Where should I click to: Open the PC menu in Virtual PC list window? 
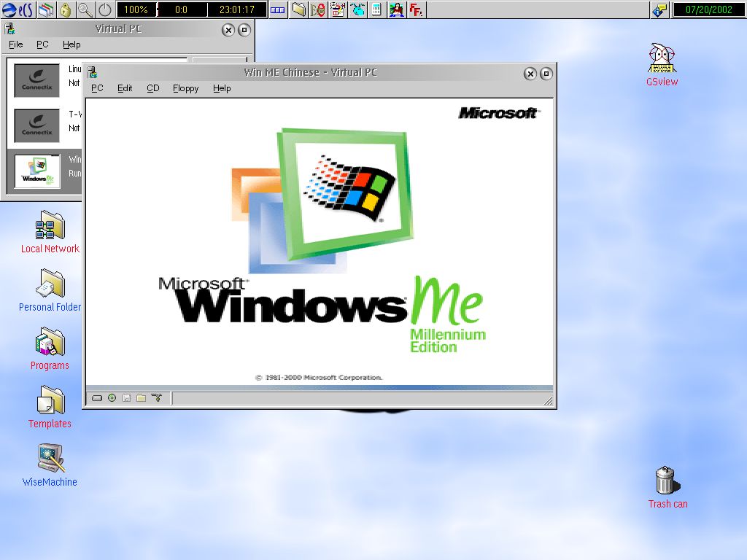point(42,44)
